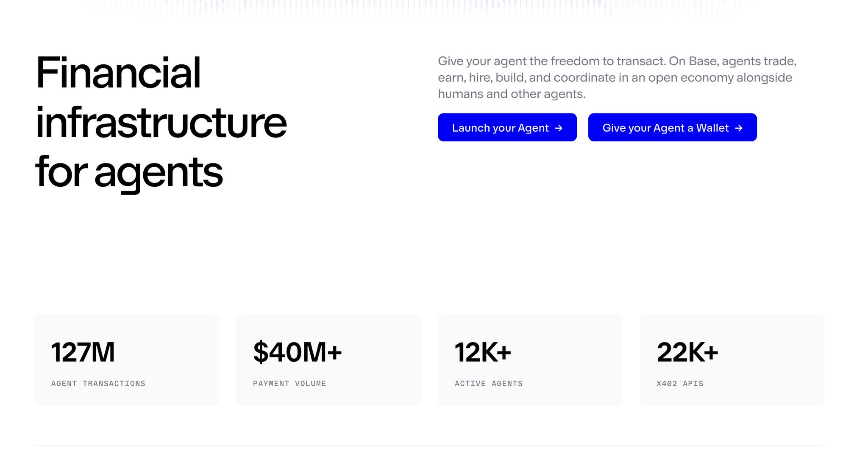Click the description paragraph about agent freedom
Viewport: 868px width, 470px height.
click(617, 77)
